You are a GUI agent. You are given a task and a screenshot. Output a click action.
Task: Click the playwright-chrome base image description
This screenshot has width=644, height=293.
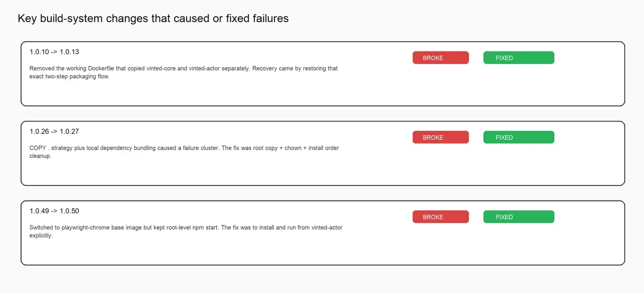coord(186,231)
